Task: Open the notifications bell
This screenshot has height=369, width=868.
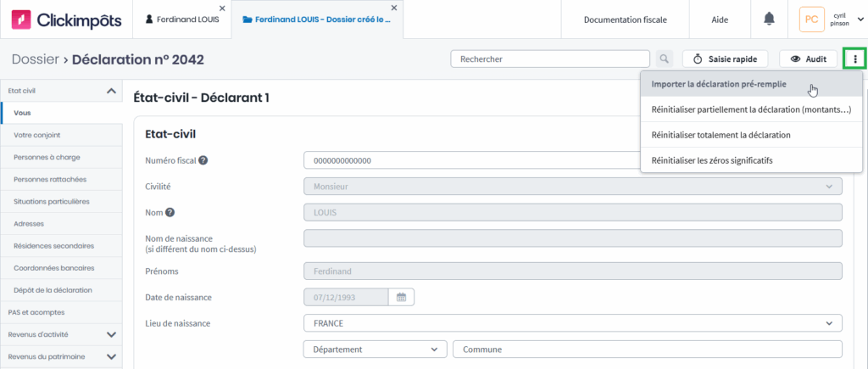Action: pyautogui.click(x=769, y=19)
